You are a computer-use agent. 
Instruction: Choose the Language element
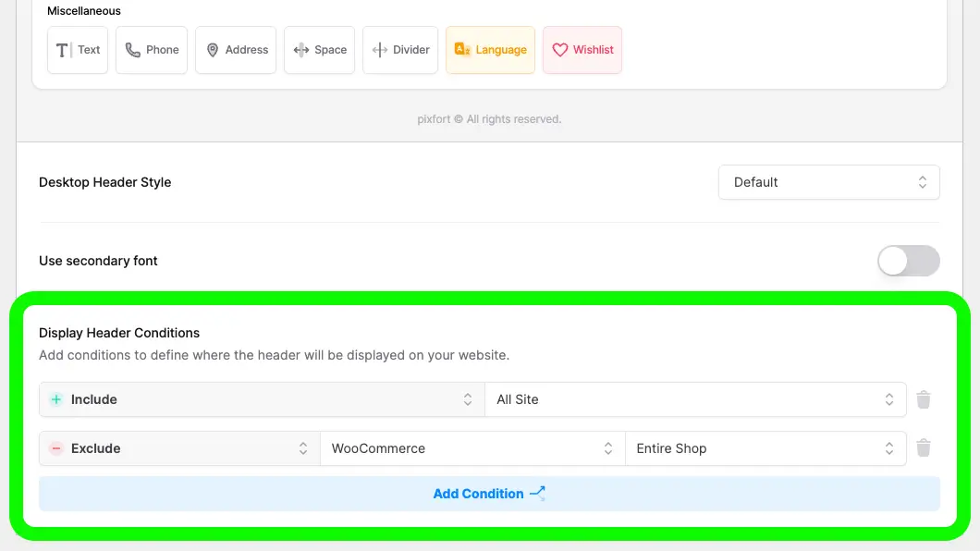(490, 50)
